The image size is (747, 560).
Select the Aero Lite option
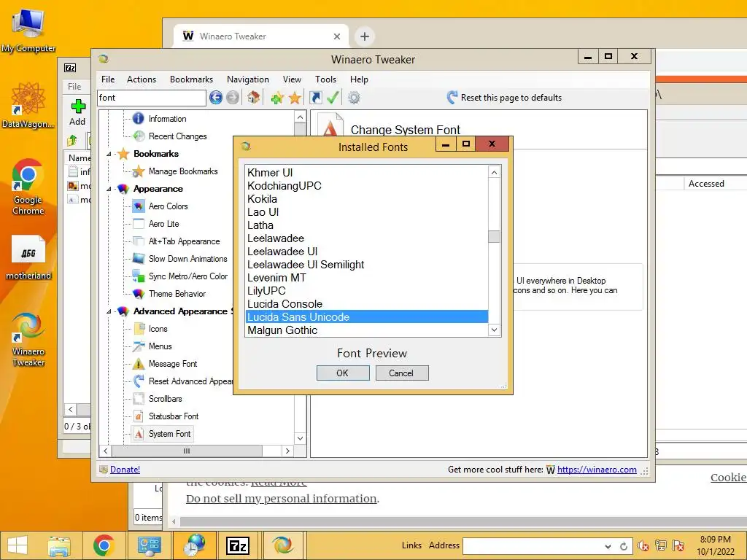(163, 224)
